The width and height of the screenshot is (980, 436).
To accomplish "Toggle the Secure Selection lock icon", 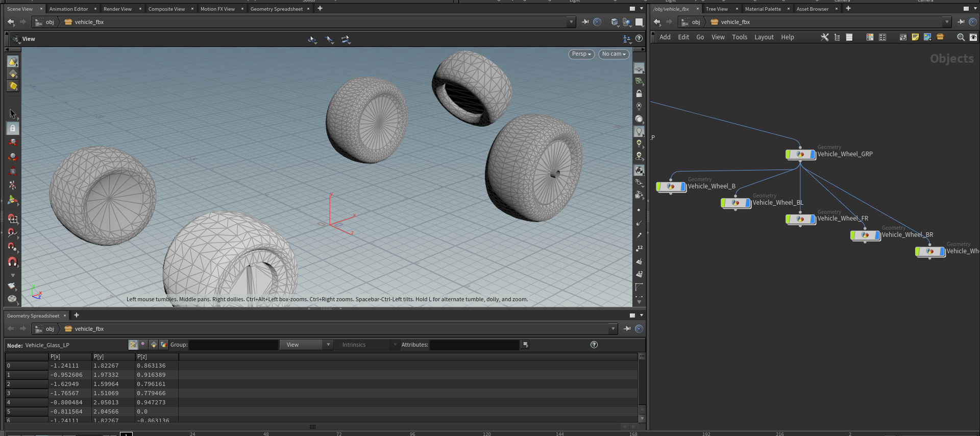I will [x=13, y=128].
